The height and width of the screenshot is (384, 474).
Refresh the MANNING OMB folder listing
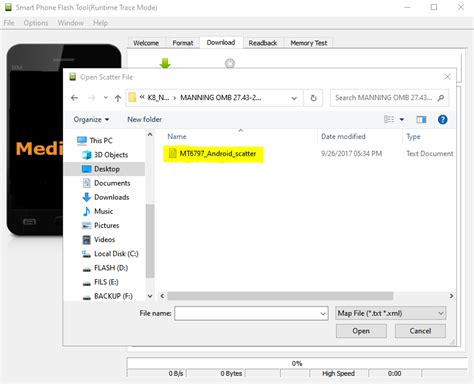pos(313,98)
